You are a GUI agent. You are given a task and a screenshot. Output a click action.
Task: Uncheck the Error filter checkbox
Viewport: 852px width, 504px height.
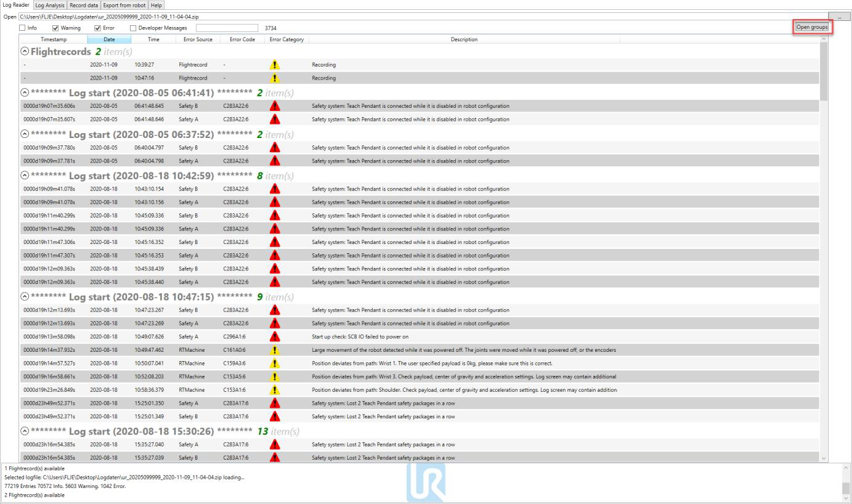click(97, 28)
